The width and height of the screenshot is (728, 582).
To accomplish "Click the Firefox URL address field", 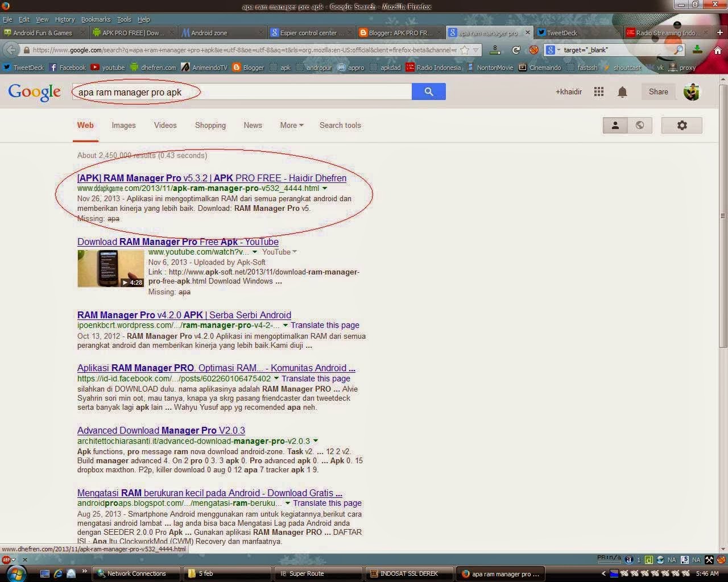I will (x=245, y=50).
